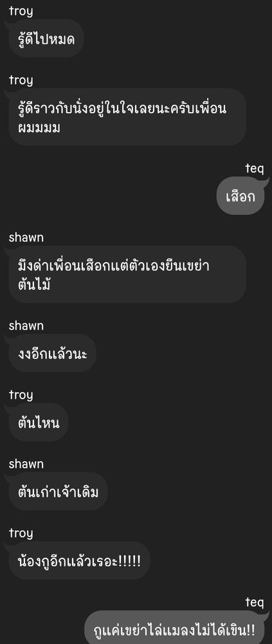Click teq sender name above "เสือก"
This screenshot has width=272, height=644.
[255, 169]
